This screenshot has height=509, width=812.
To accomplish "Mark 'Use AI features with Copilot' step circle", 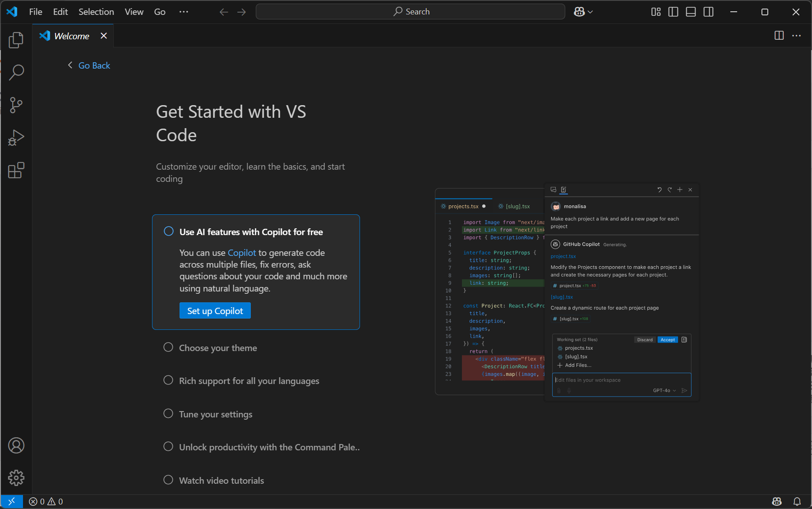I will [x=169, y=231].
